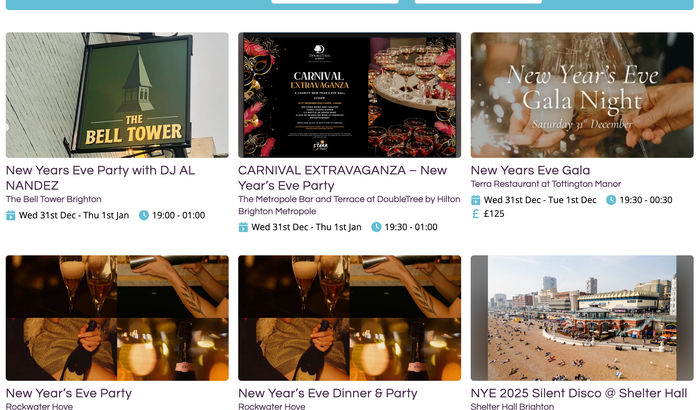Open New Year's Eve Dinner & Party image

[x=350, y=318]
